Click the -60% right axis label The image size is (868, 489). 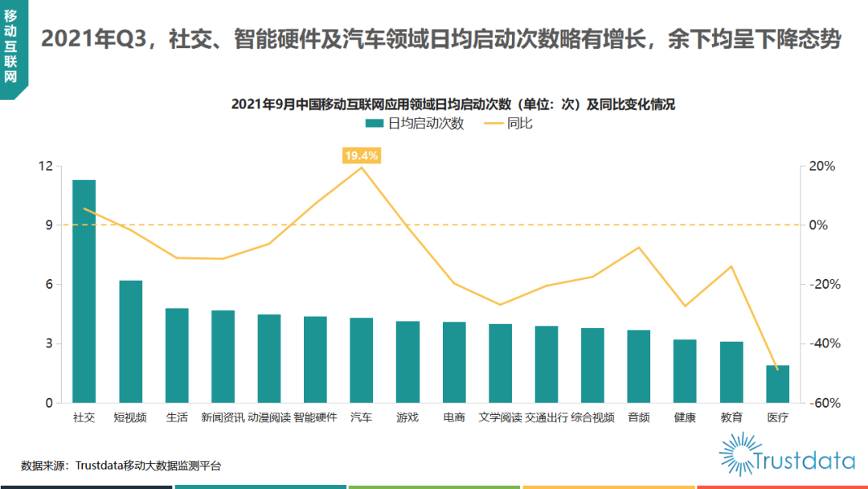click(822, 403)
